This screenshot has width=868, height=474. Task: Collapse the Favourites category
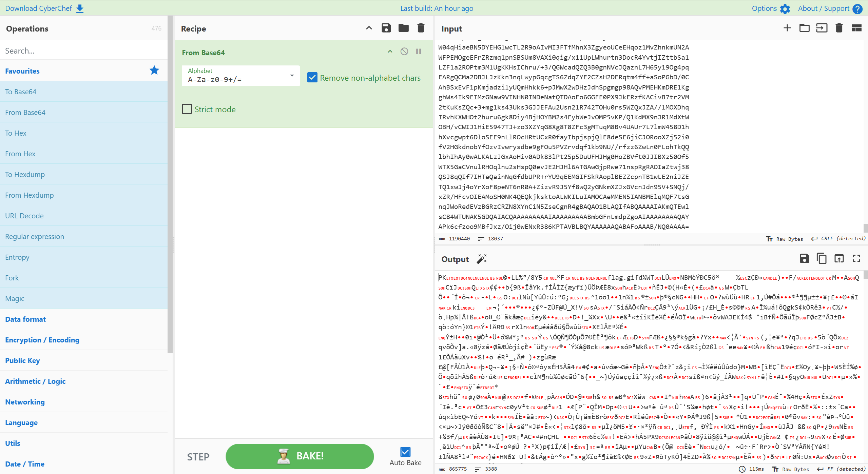84,71
